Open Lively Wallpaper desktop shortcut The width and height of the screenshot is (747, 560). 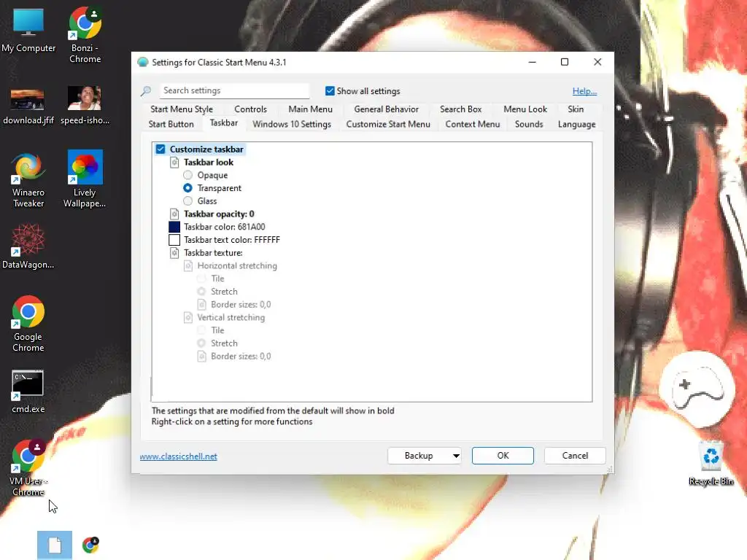85,179
